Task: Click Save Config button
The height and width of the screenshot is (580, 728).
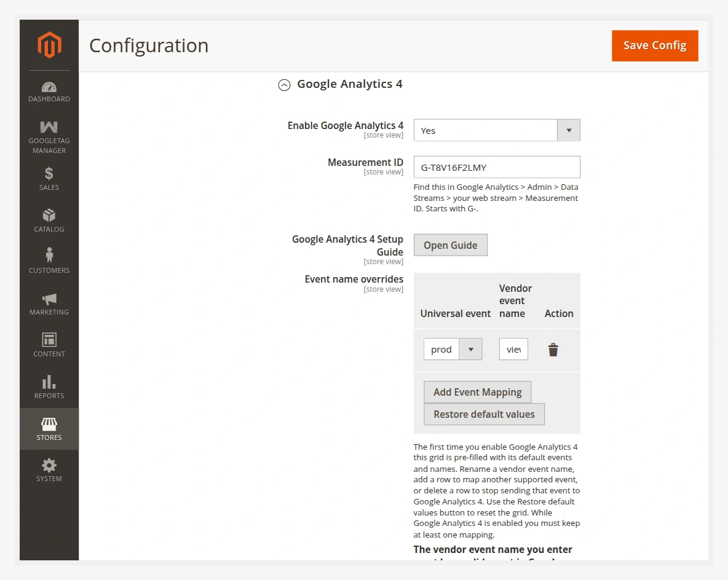Action: [655, 45]
